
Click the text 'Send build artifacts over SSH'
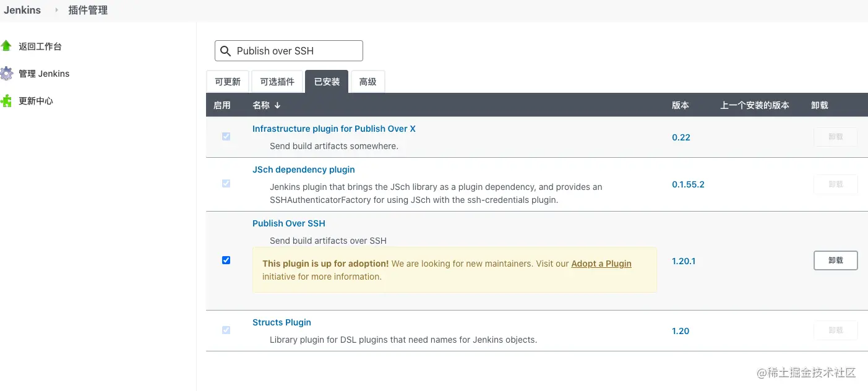tap(328, 241)
